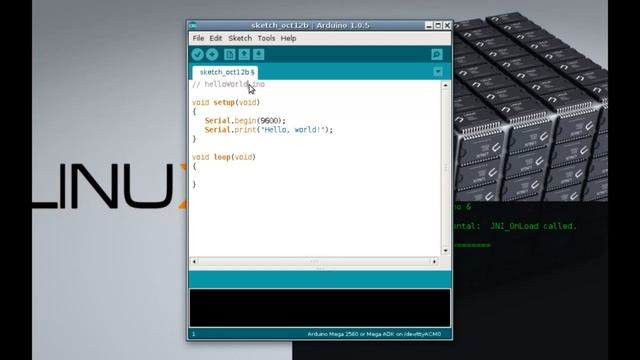Screen dimensions: 640x360
Task: Close the Arduino window
Action: click(447, 25)
